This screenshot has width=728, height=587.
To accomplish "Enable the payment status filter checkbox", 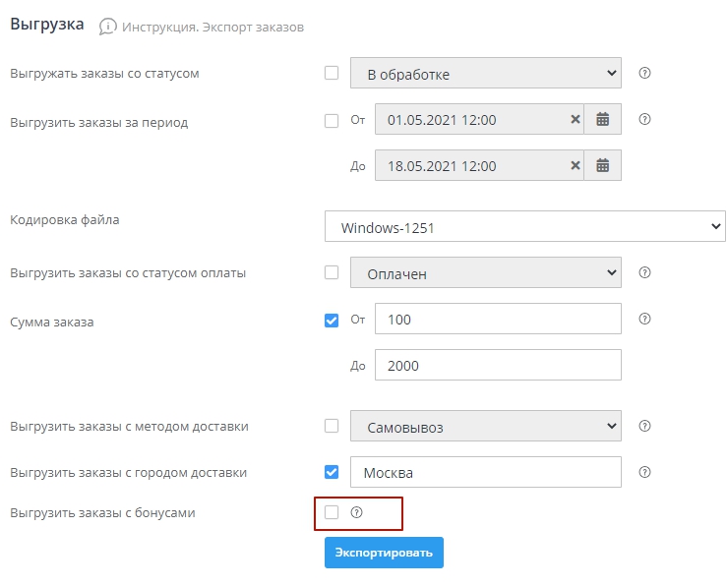I will click(x=332, y=272).
